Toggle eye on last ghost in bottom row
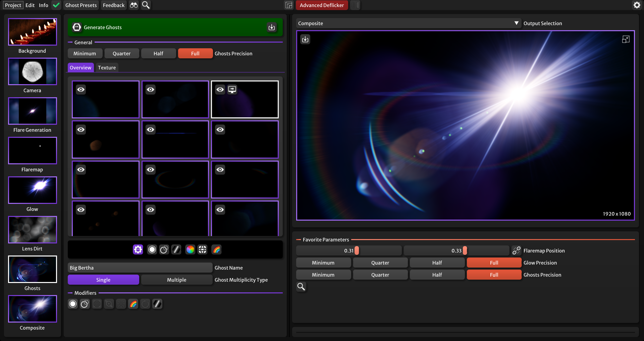This screenshot has width=644, height=341. (x=220, y=210)
